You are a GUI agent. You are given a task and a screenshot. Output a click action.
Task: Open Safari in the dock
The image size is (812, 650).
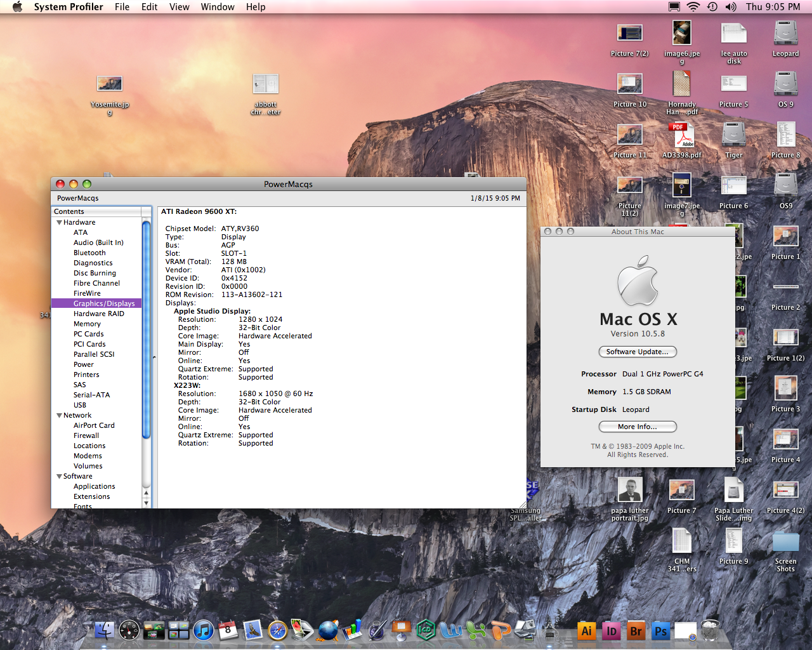pyautogui.click(x=277, y=630)
